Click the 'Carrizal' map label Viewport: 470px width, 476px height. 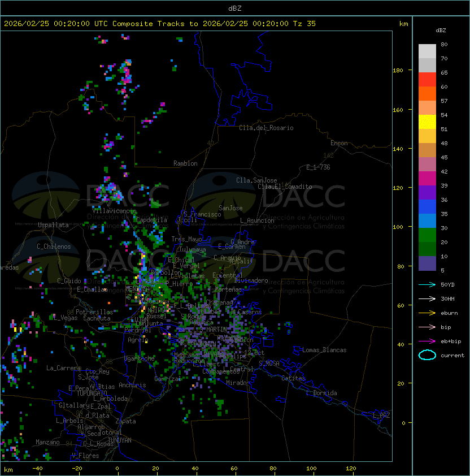[168, 379]
